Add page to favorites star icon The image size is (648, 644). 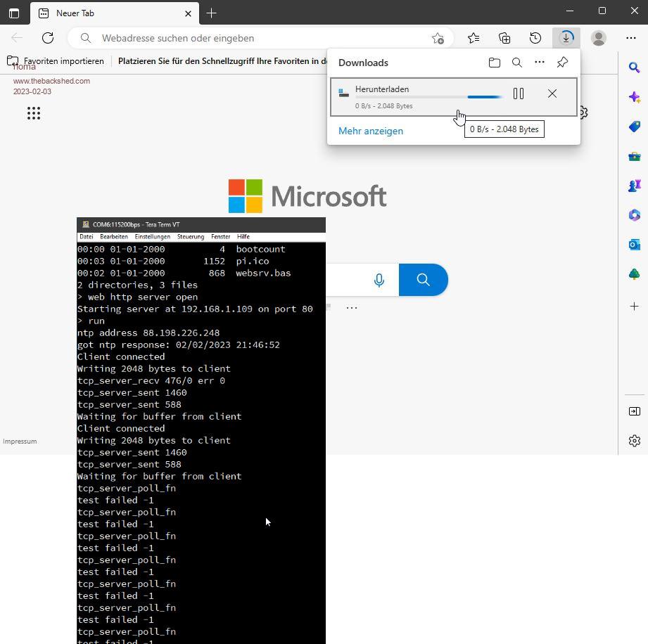(x=438, y=38)
